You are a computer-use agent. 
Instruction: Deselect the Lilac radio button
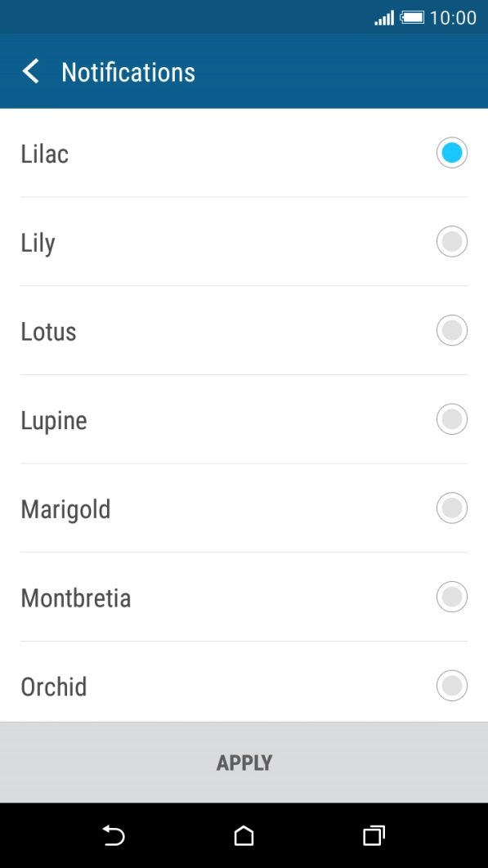(x=451, y=152)
